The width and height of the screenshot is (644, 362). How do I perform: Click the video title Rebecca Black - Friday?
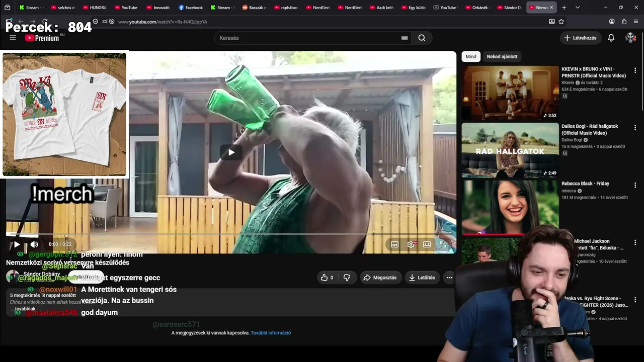[x=585, y=184]
